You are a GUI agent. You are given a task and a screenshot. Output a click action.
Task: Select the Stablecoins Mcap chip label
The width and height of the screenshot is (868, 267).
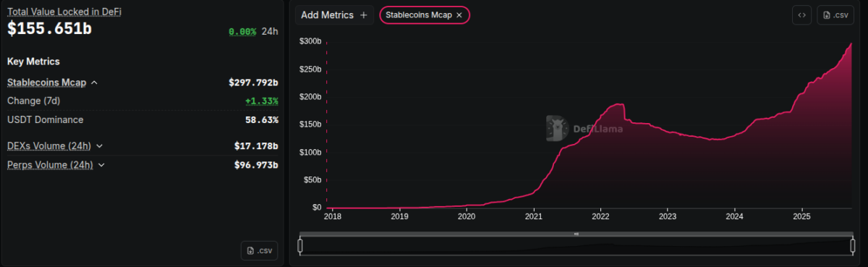pyautogui.click(x=419, y=15)
